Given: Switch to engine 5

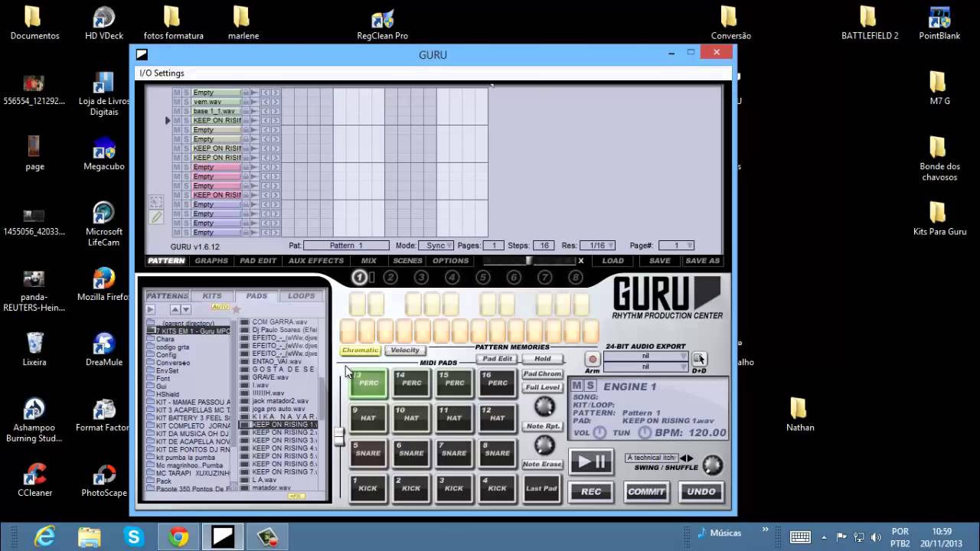Looking at the screenshot, I should point(483,277).
